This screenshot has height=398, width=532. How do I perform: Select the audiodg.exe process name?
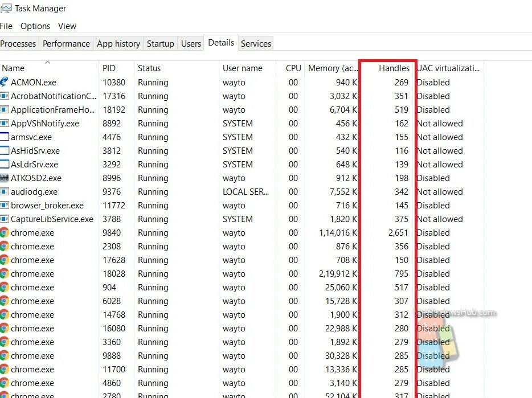click(x=34, y=192)
